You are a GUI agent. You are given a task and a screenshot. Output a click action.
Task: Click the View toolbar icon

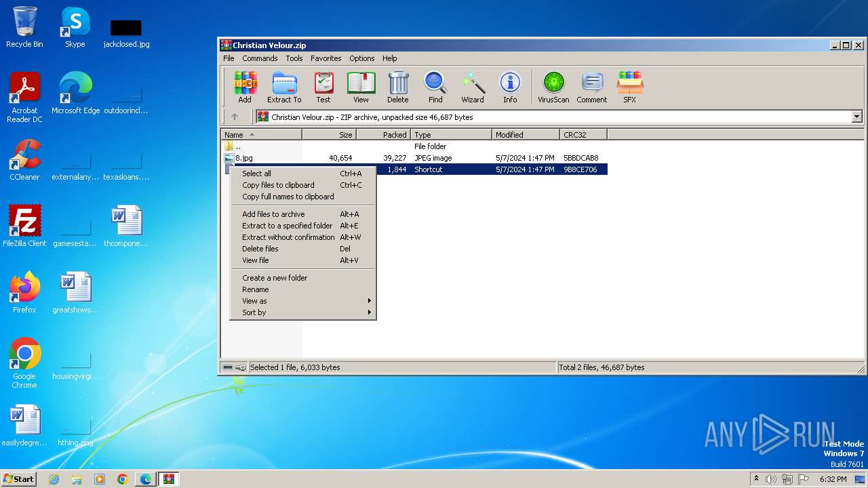point(361,87)
